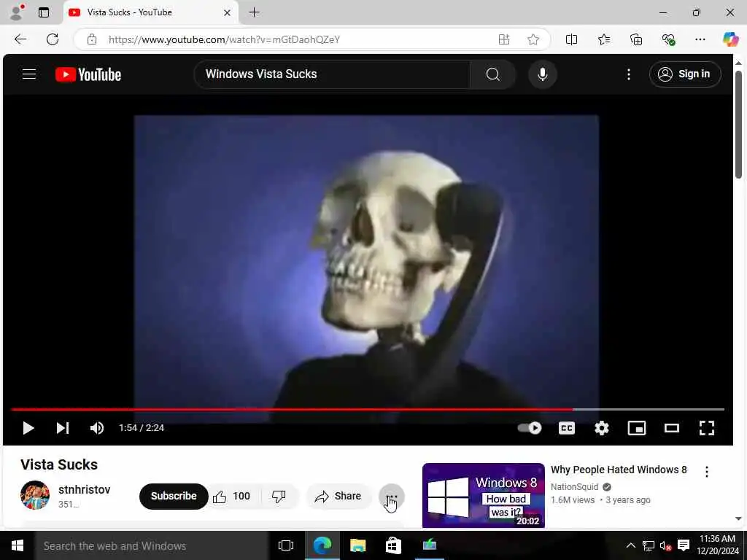Open Action Center notifications

coord(684,545)
